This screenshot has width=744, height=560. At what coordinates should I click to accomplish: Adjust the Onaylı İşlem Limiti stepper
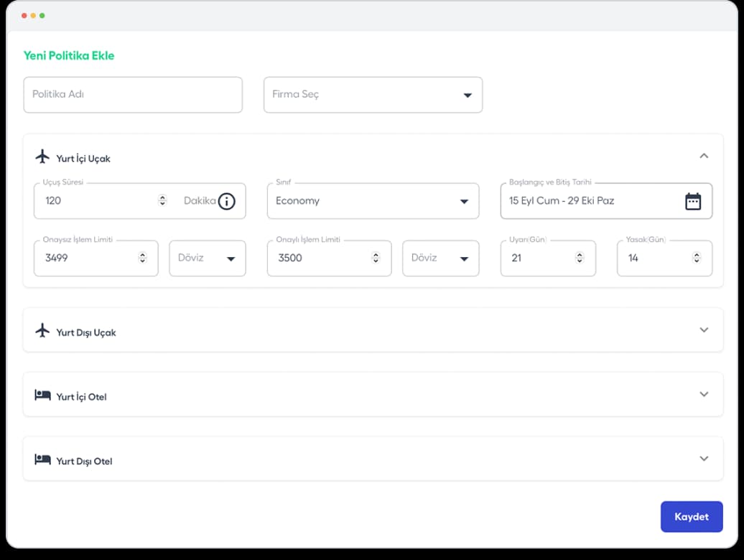click(376, 258)
